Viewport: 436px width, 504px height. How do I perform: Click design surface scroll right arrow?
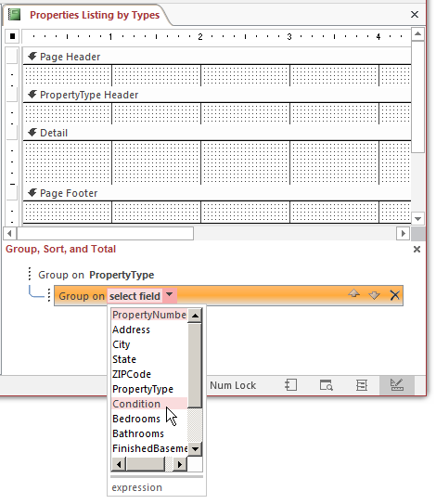[403, 233]
